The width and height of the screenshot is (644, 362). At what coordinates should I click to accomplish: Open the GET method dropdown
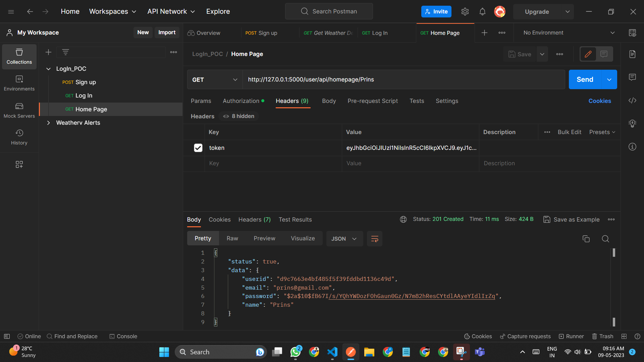pos(215,80)
